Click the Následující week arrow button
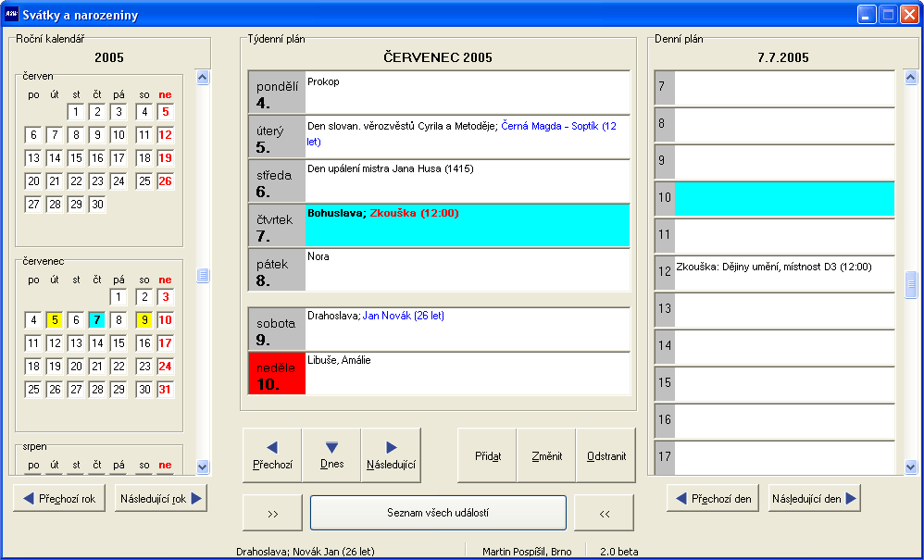 click(391, 454)
